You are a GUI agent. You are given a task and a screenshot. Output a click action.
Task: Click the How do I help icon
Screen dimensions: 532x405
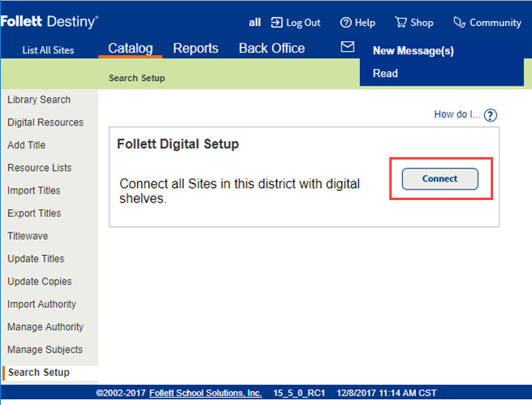(490, 115)
